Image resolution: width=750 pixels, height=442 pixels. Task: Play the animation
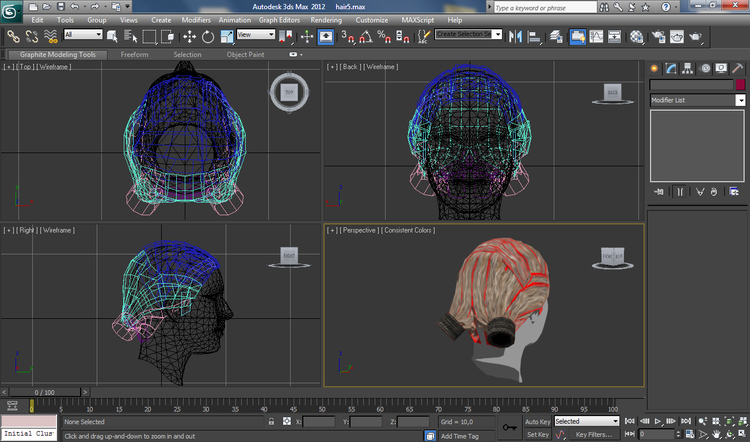pyautogui.click(x=658, y=421)
